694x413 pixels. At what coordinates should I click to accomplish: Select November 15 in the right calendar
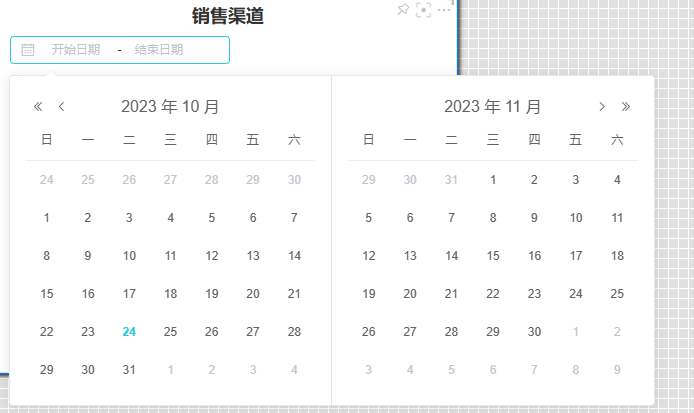(493, 256)
